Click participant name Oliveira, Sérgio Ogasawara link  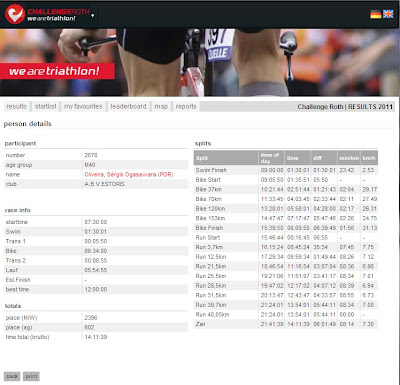[129, 174]
